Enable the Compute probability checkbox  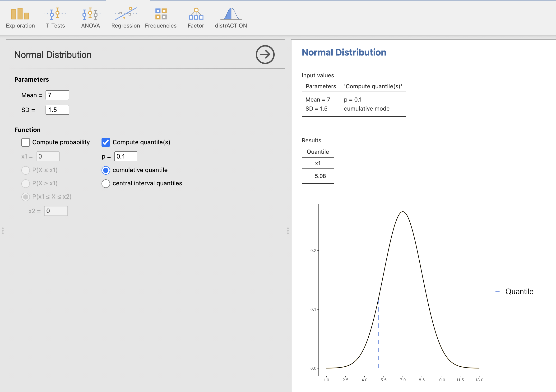[x=25, y=142]
